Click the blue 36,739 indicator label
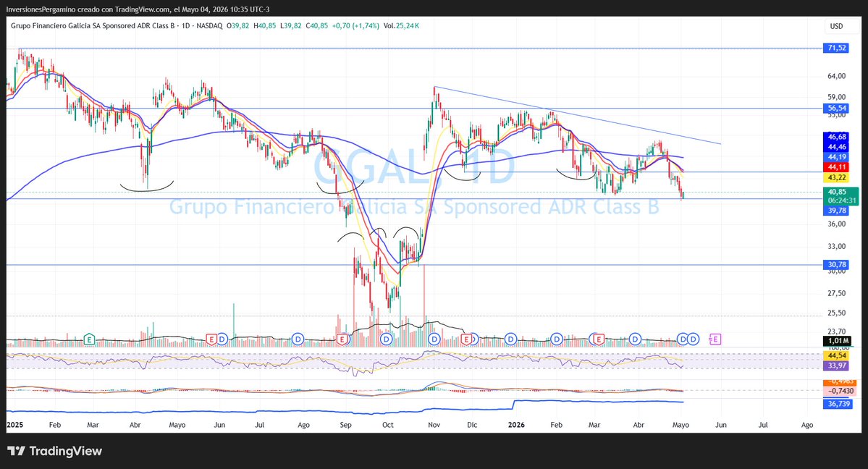This screenshot has width=868, height=469. 838,404
